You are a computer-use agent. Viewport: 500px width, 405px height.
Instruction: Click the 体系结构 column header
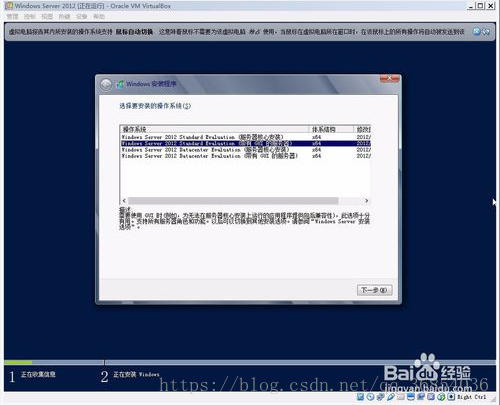[x=331, y=129]
